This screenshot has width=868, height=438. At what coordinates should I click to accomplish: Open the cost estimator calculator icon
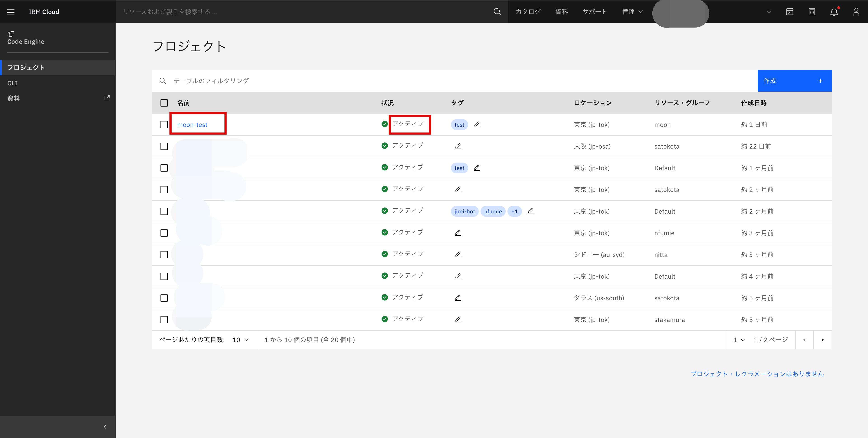pyautogui.click(x=812, y=12)
